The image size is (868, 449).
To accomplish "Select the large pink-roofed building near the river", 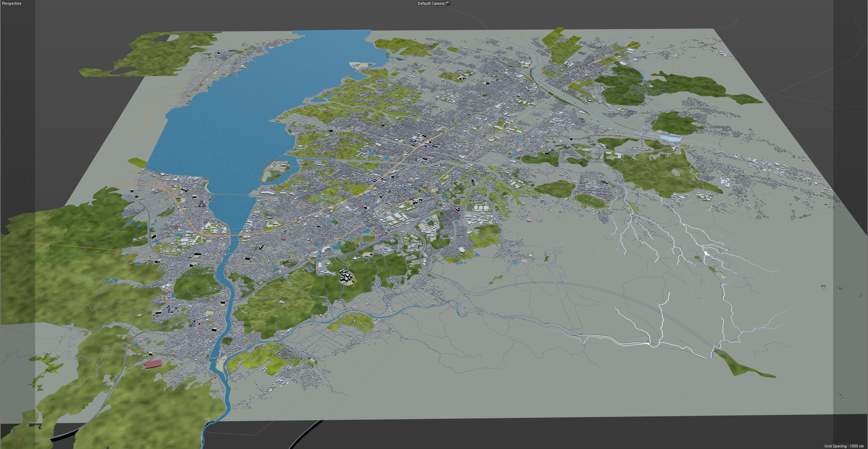I will coord(153,364).
